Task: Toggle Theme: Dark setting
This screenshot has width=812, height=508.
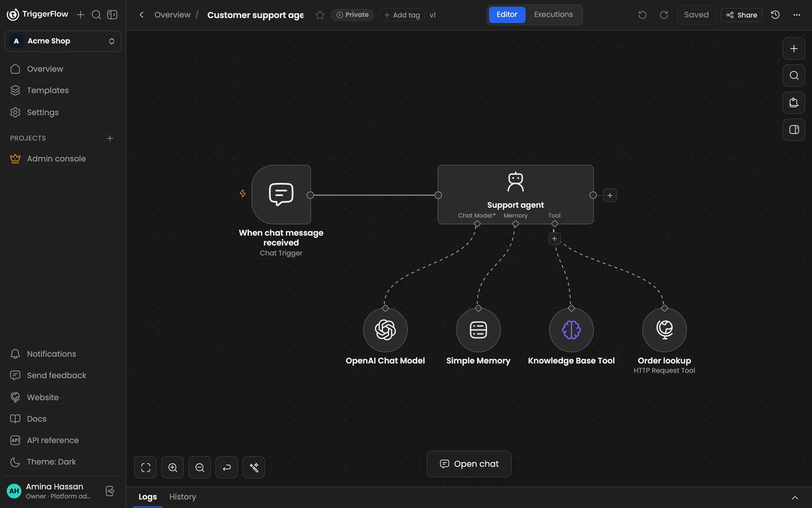Action: click(63, 462)
